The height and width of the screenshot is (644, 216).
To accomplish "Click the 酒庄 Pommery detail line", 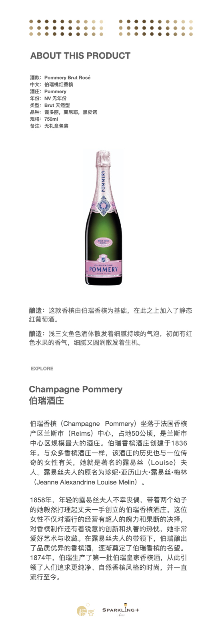I will click(x=48, y=92).
